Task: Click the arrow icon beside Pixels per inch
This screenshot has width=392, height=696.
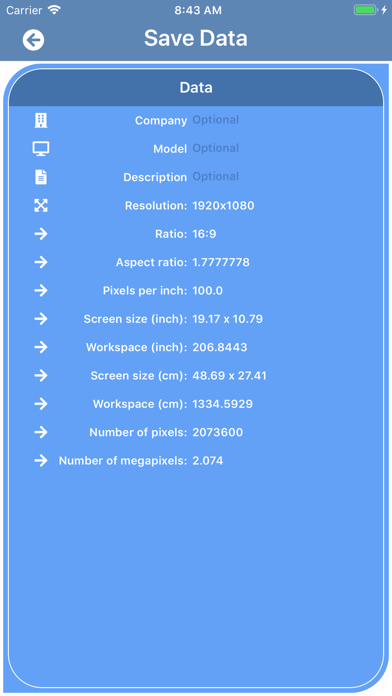Action: (41, 291)
